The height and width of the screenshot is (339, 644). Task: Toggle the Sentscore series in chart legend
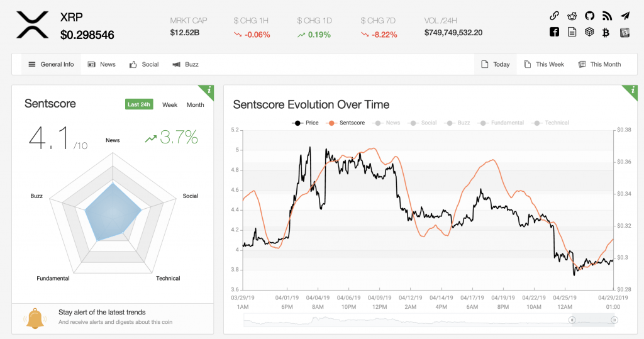point(345,123)
